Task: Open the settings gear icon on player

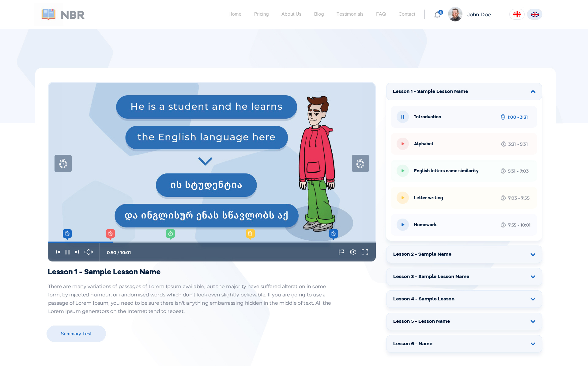Action: point(352,252)
